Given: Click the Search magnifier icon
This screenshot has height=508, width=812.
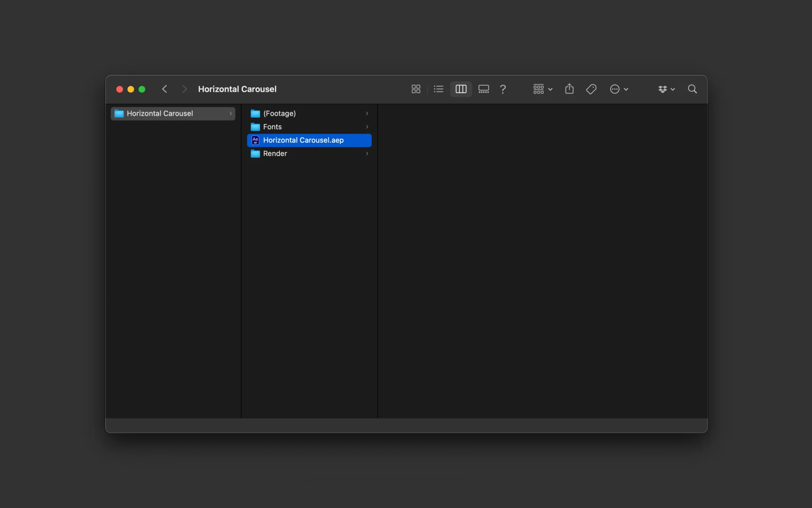Looking at the screenshot, I should [692, 89].
